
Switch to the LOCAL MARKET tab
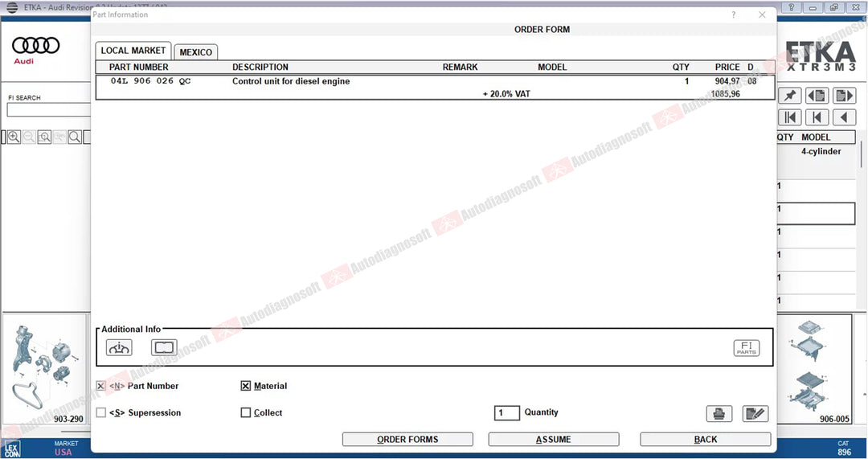pos(133,51)
